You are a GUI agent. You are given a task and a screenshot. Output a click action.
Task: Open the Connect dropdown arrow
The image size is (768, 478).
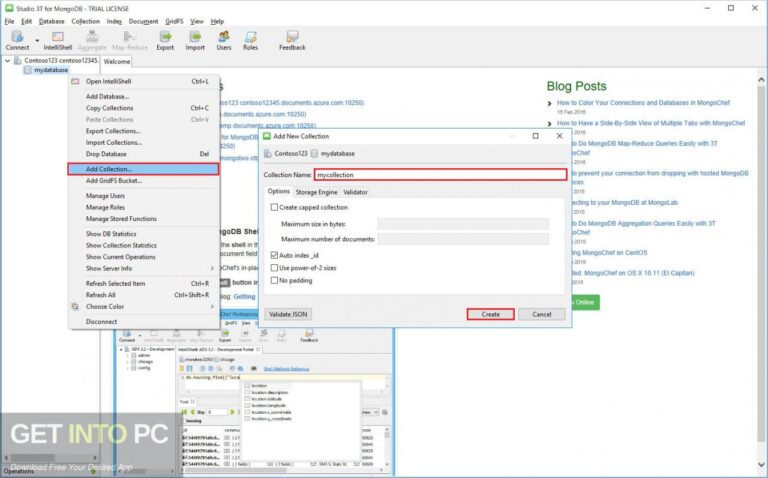[x=37, y=41]
